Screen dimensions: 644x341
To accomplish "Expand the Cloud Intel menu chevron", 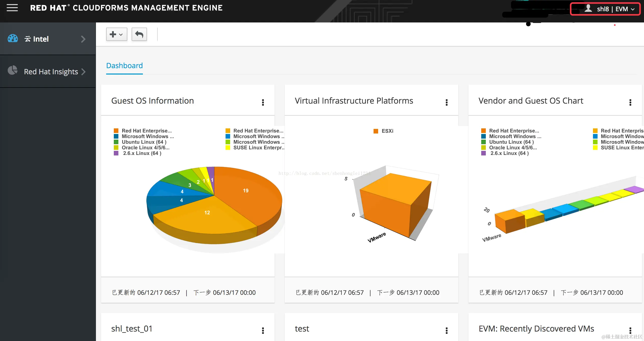I will point(83,39).
